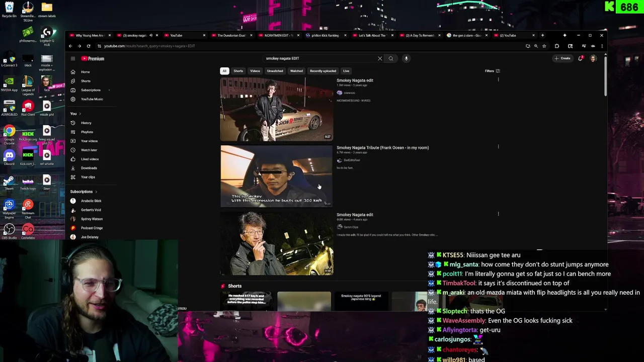
Task: Select the Riot Client desktop icon
Action: [28, 108]
